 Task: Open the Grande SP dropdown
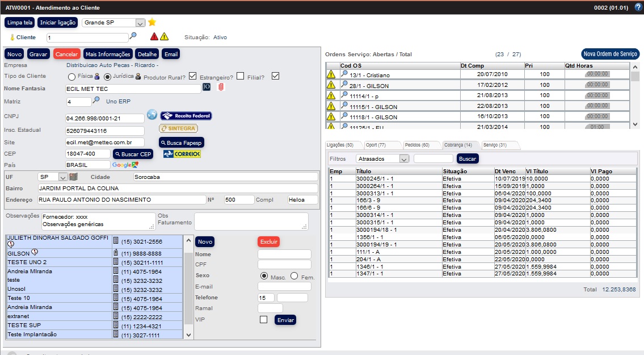pos(140,23)
